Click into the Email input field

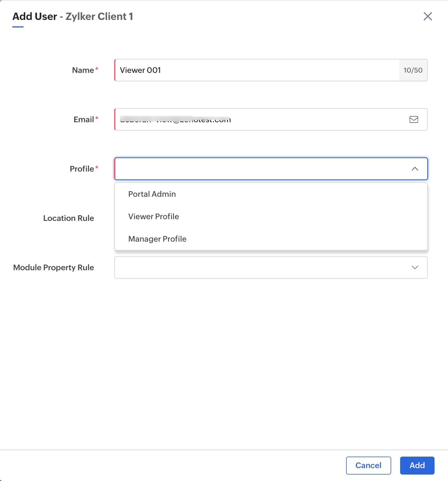(x=260, y=119)
